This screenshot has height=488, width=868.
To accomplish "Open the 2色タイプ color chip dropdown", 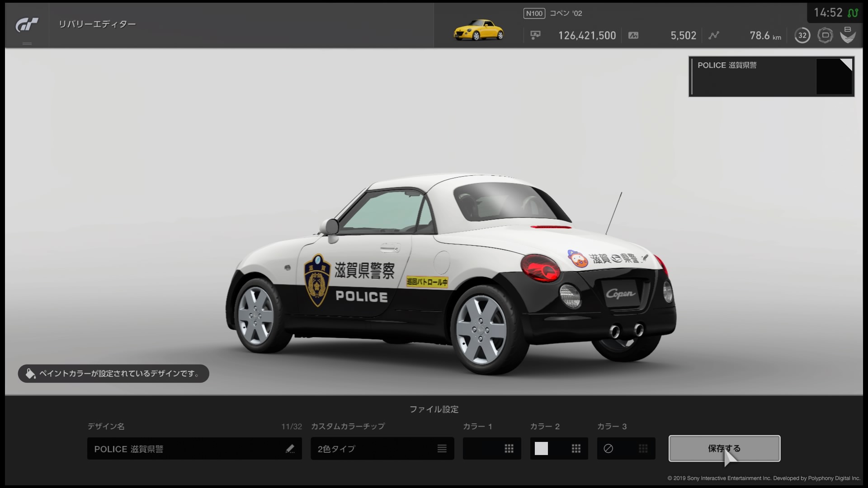I will click(382, 449).
